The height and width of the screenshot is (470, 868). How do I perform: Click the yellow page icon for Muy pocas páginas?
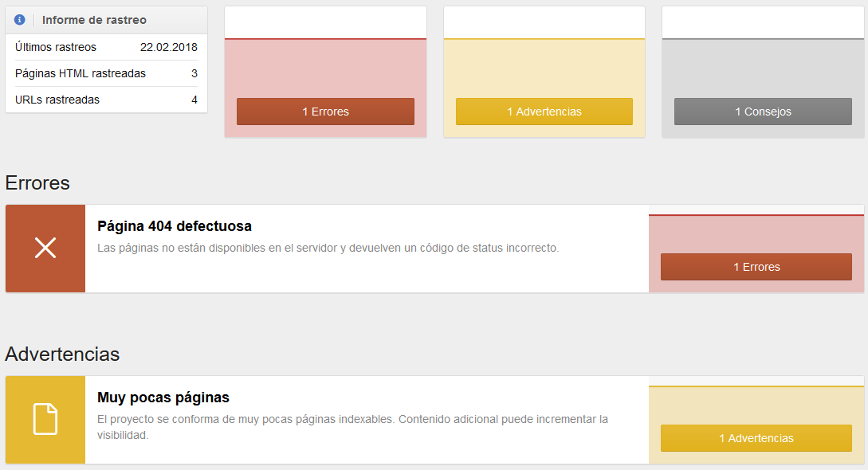pyautogui.click(x=45, y=420)
